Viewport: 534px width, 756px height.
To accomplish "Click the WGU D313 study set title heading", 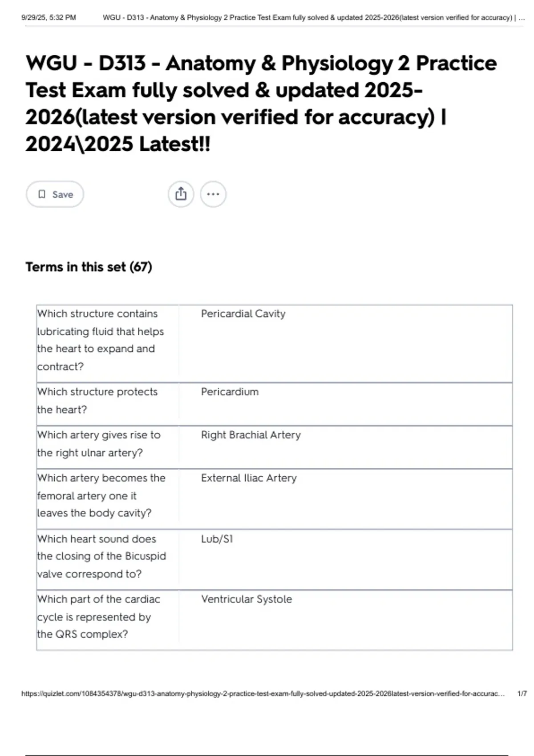I will [x=261, y=103].
